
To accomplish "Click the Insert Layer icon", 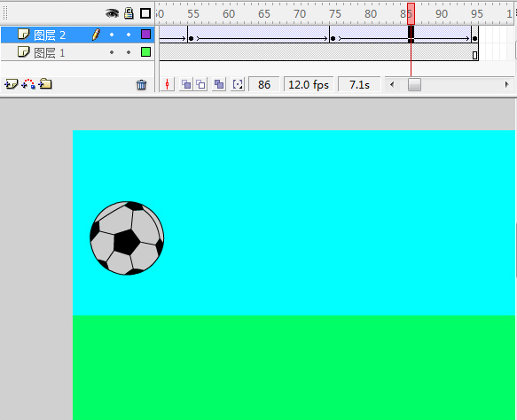I will pos(12,84).
